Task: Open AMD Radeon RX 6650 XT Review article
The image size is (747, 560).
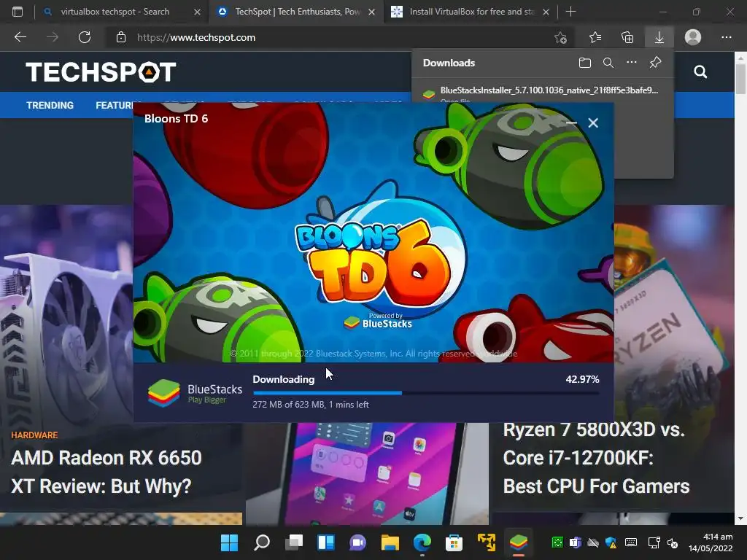Action: 107,472
